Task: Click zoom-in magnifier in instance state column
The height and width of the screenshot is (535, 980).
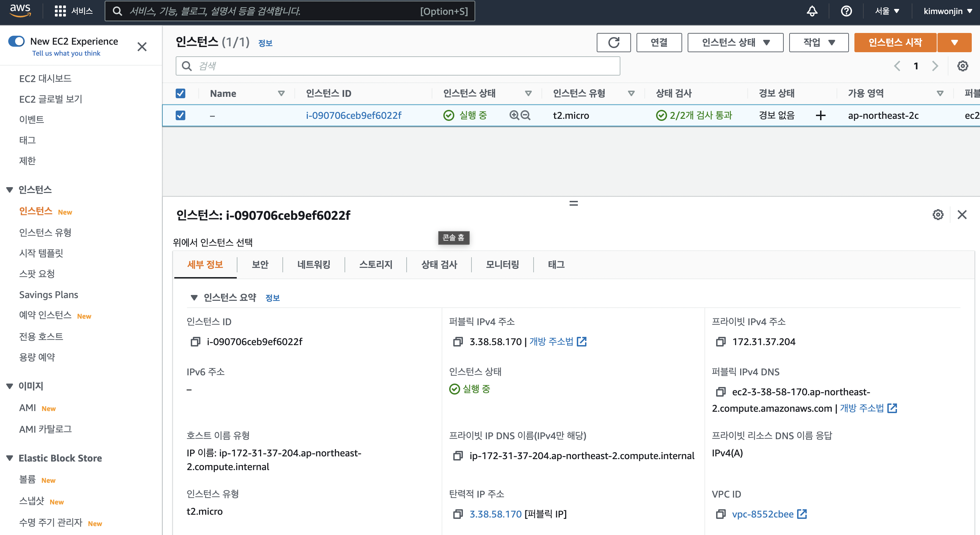Action: tap(514, 115)
